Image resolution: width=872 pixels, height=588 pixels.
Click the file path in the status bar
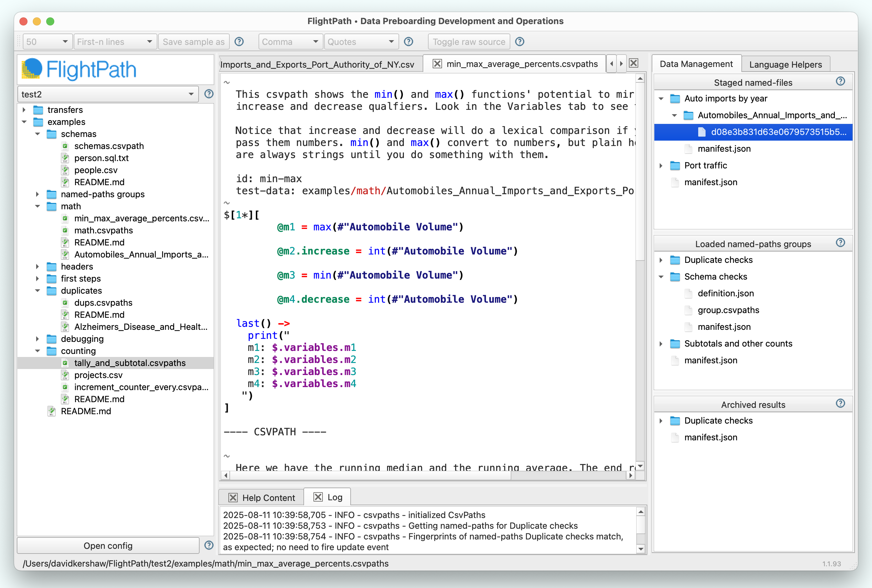(205, 563)
